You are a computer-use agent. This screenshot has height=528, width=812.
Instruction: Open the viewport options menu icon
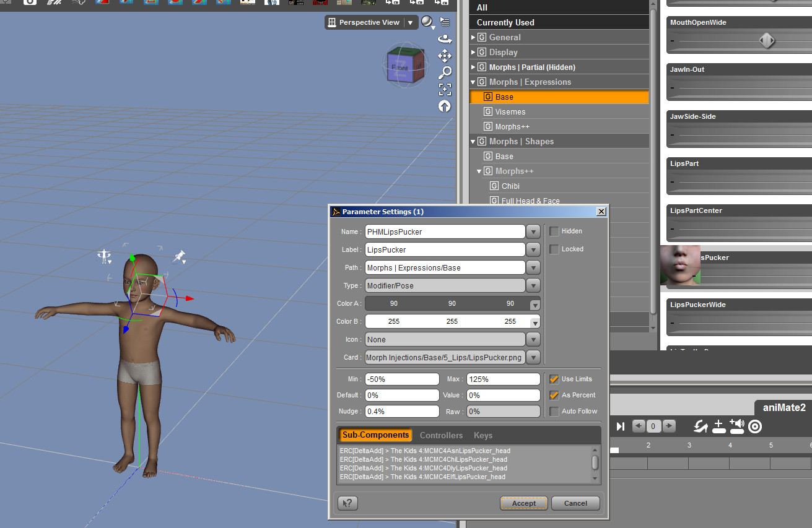tap(445, 22)
